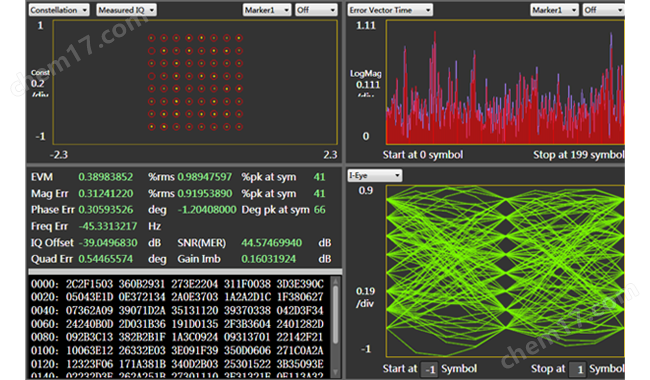The width and height of the screenshot is (650, 380).
Task: Expand the Measured IQ dropdown
Action: (126, 10)
